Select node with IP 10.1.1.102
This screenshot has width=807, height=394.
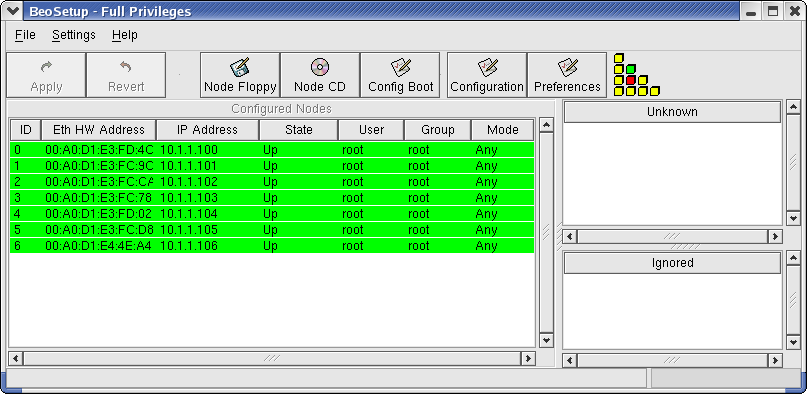pos(272,182)
